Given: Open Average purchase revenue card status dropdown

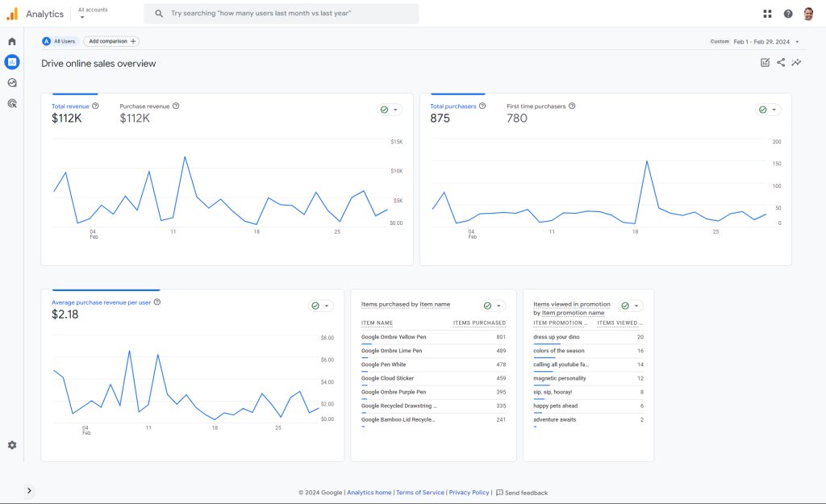Looking at the screenshot, I should [321, 306].
